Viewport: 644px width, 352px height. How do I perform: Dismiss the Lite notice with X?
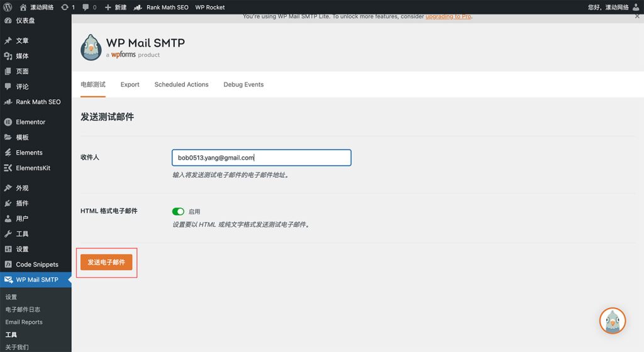click(x=637, y=16)
